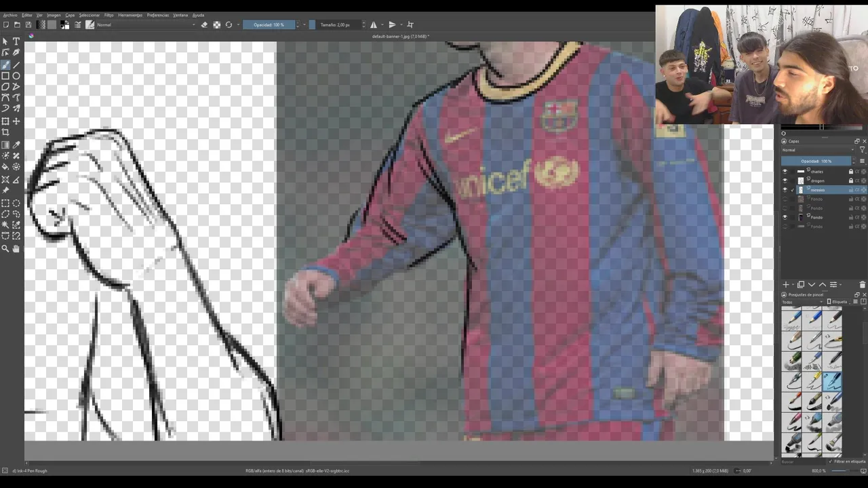Delete layer with trash icon
This screenshot has height=488, width=868.
(x=863, y=285)
